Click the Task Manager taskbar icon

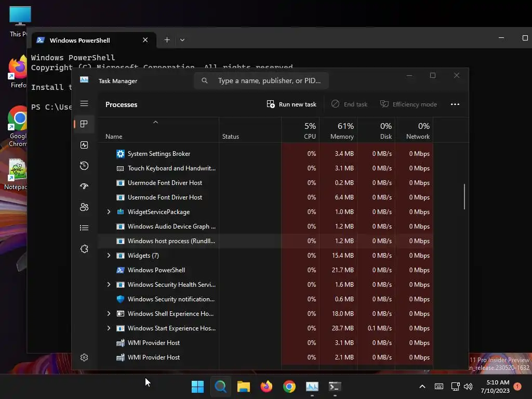pos(312,387)
